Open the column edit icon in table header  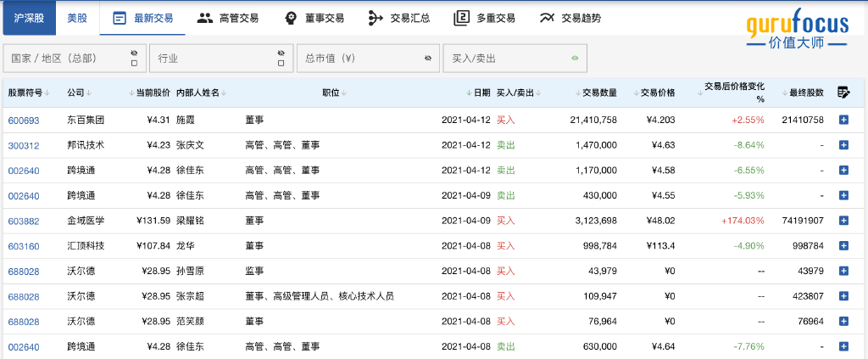pos(843,93)
